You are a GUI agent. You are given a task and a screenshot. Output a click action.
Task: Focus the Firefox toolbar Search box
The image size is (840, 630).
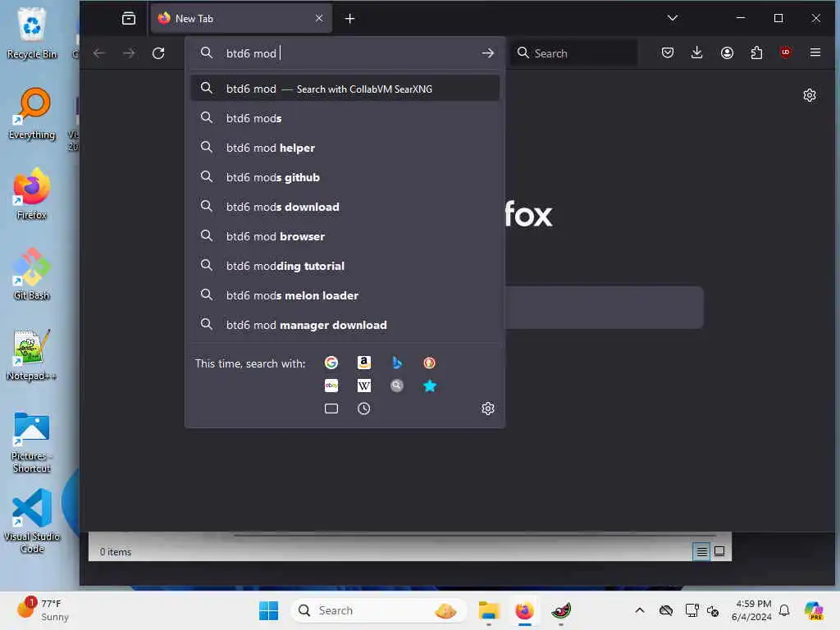574,53
